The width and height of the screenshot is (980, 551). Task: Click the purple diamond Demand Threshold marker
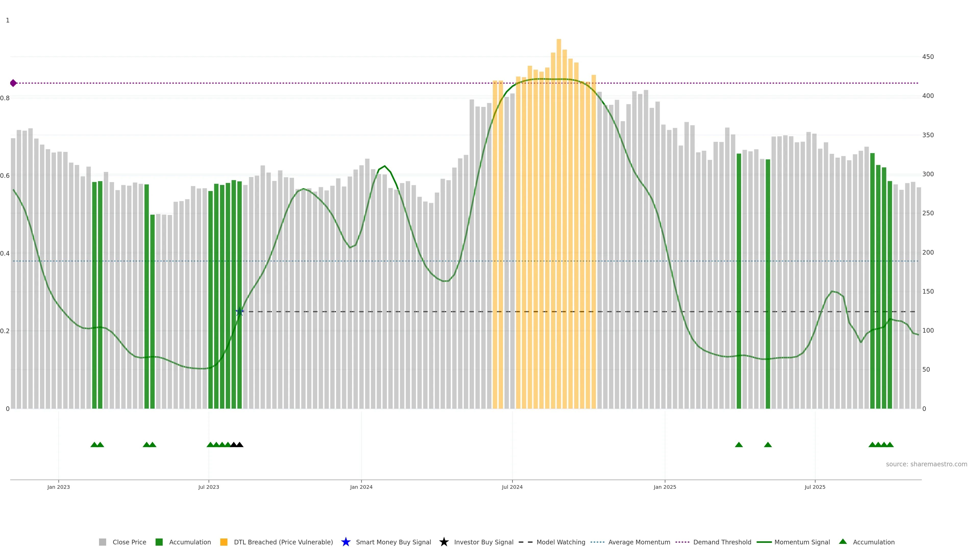pyautogui.click(x=13, y=83)
